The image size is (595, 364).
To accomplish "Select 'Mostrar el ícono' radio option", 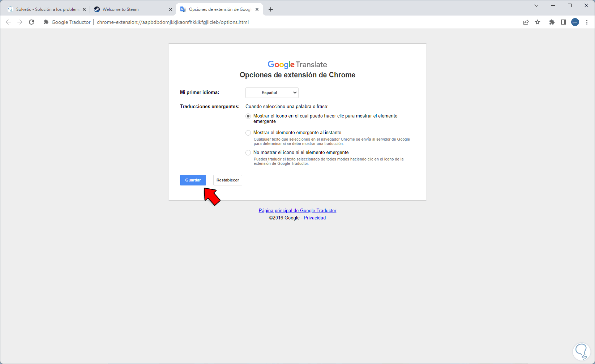I will pyautogui.click(x=248, y=116).
